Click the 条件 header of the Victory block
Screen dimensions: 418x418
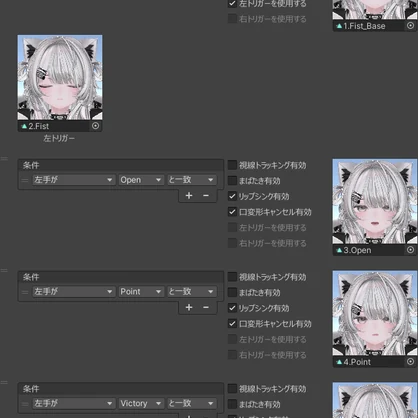point(31,388)
